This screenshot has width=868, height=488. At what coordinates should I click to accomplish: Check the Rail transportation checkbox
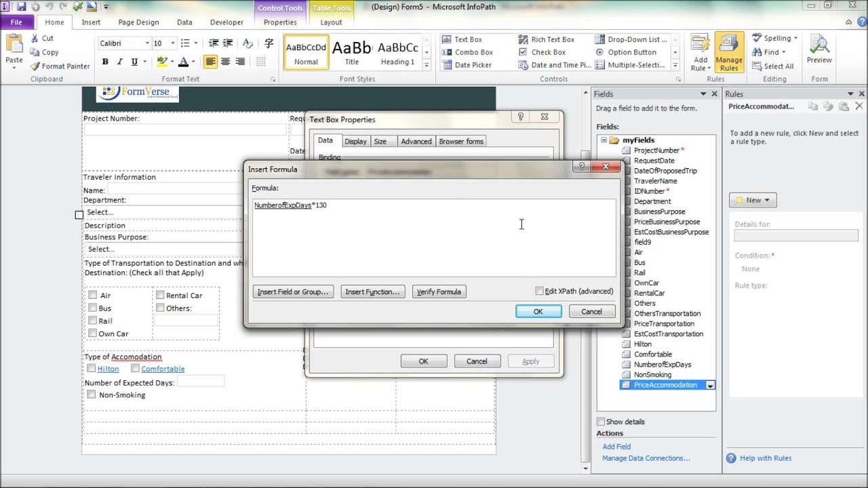(92, 321)
